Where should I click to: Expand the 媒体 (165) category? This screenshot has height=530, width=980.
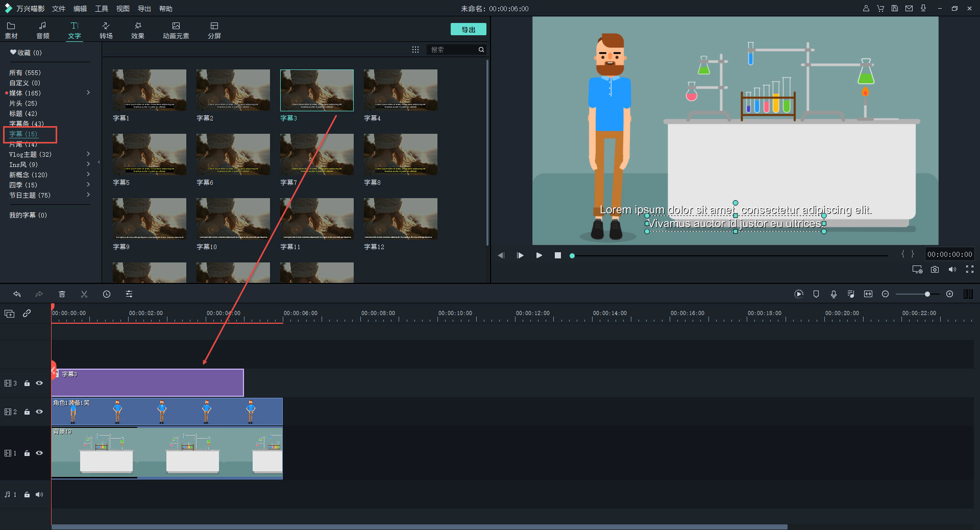[88, 93]
